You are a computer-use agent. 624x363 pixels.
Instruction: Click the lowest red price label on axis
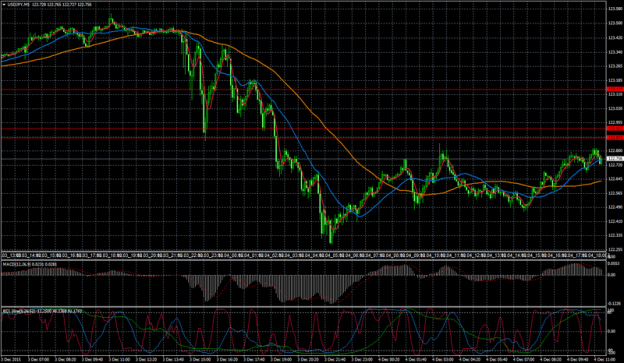(615, 137)
